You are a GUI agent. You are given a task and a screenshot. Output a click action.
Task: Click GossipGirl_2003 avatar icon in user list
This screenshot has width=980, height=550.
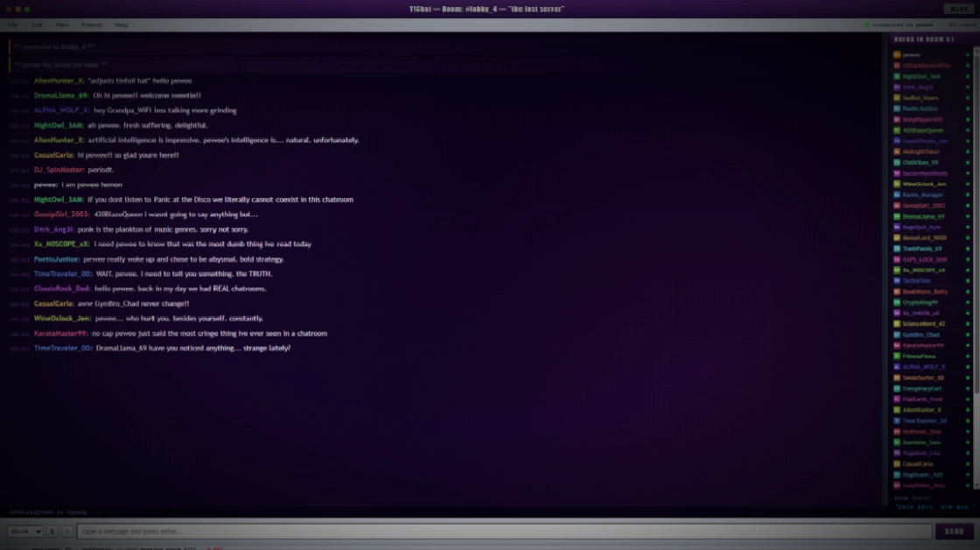point(897,205)
